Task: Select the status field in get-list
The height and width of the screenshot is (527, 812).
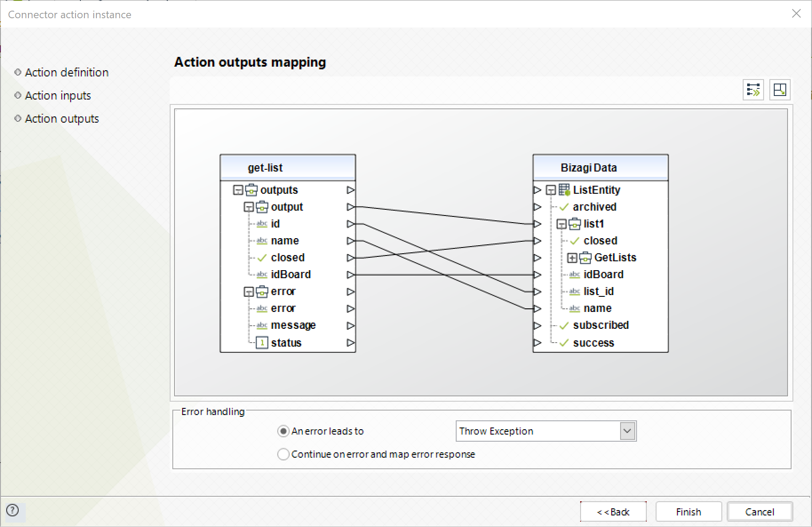Action: click(286, 343)
